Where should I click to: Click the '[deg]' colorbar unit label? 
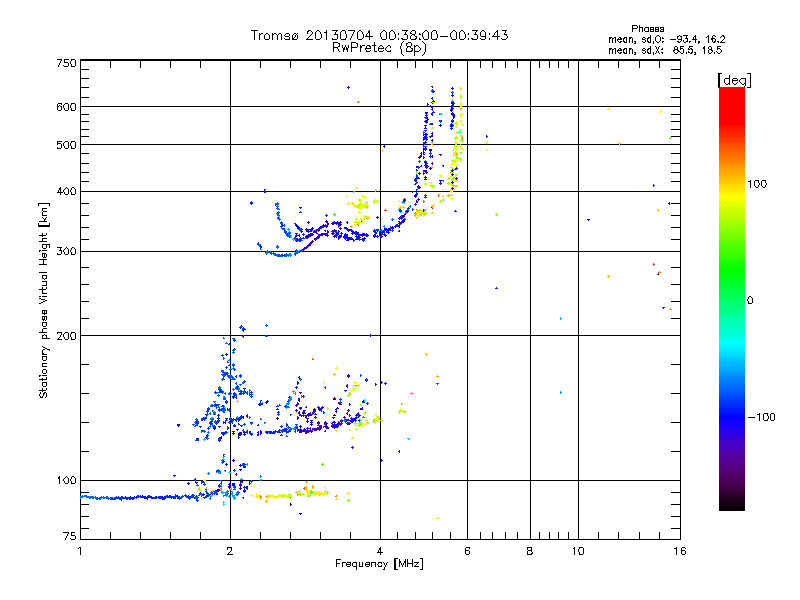point(734,80)
